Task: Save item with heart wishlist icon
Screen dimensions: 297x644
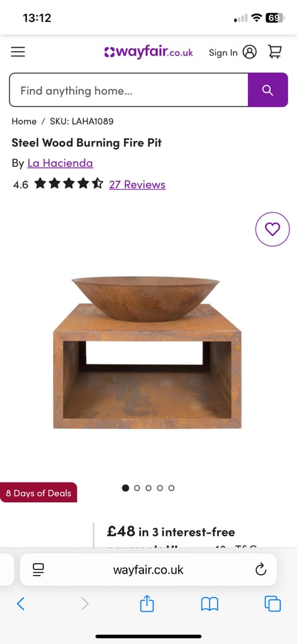Action: [x=272, y=229]
